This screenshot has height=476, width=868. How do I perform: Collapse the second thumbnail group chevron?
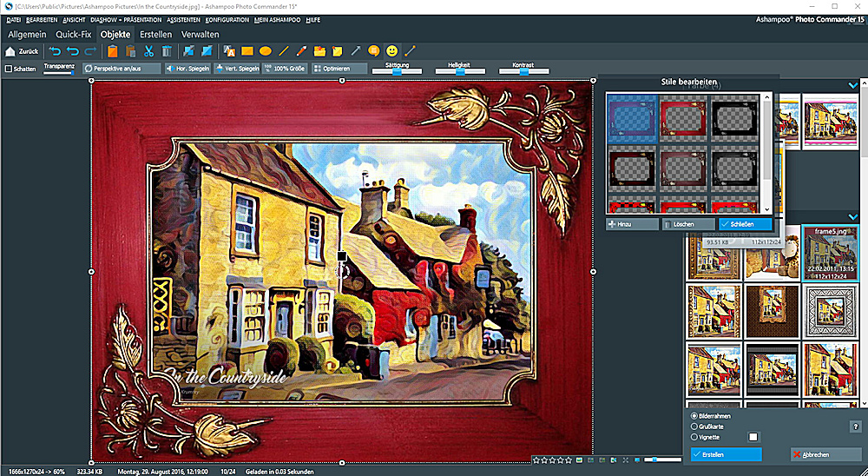(852, 216)
